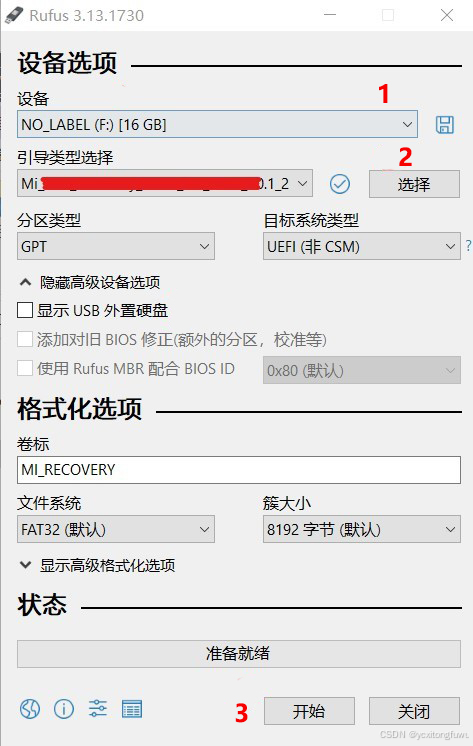Click the MI_RECOVERY volume label field

pos(239,470)
